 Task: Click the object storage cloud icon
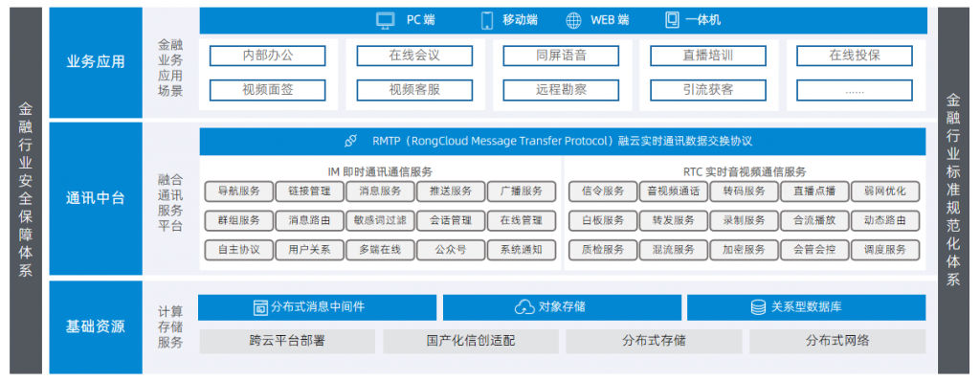click(x=523, y=307)
